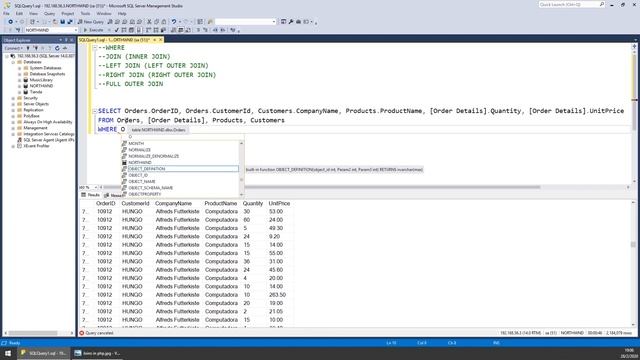640x360 pixels.
Task: Click the Refresh icon in Object Explorer
Action: [x=57, y=48]
